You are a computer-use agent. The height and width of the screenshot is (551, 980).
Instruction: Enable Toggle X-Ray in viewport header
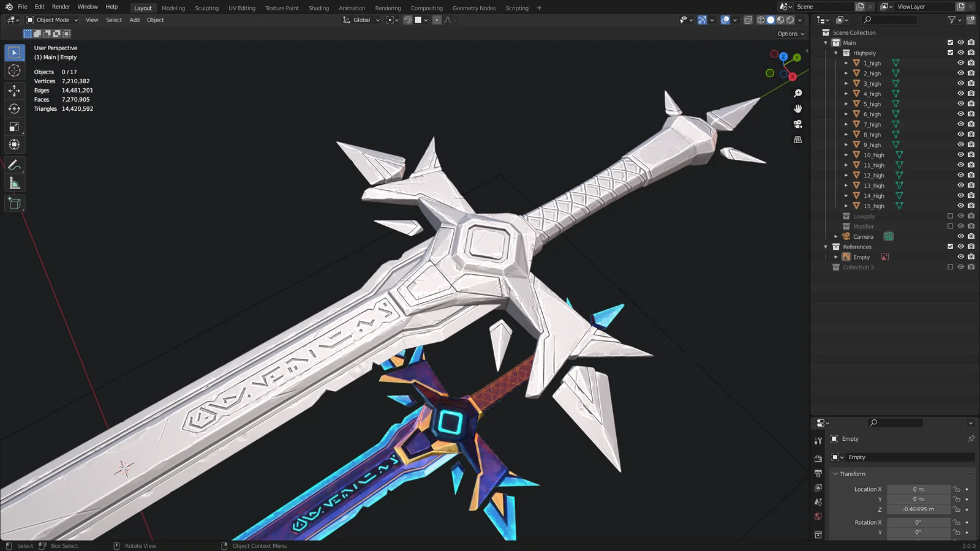(748, 20)
